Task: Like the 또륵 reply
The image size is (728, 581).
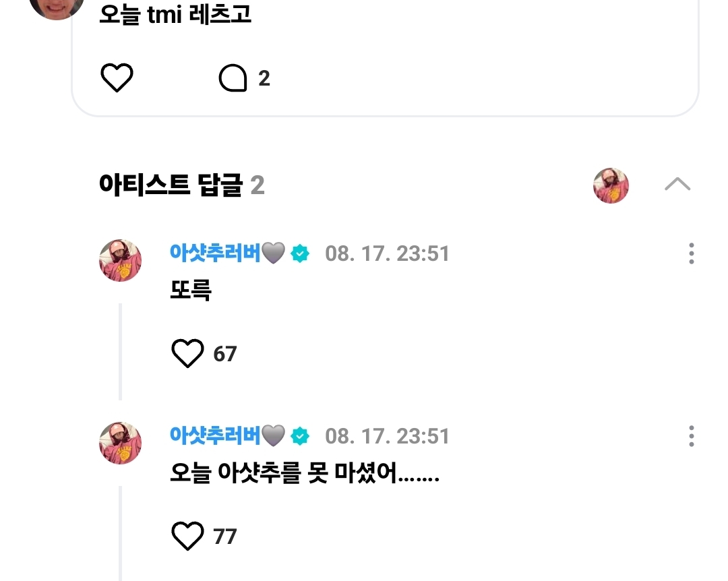Action: [187, 353]
